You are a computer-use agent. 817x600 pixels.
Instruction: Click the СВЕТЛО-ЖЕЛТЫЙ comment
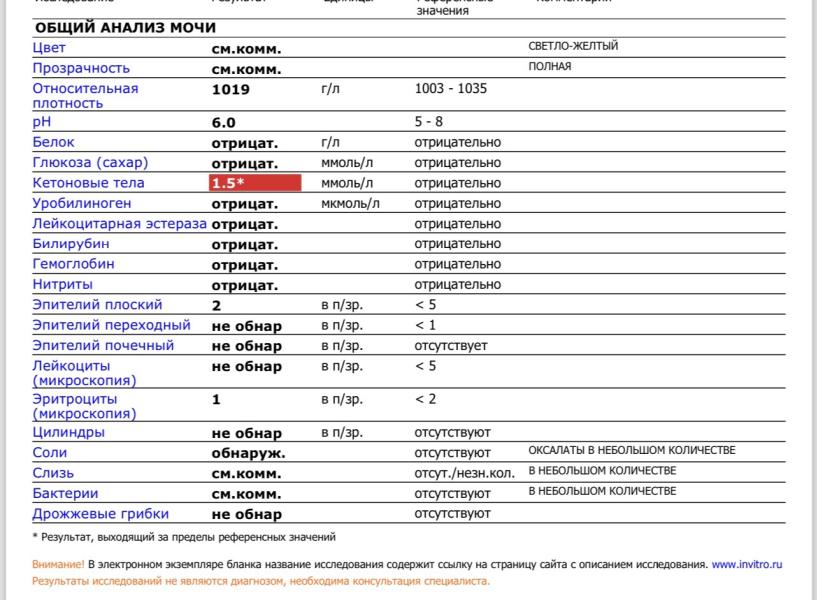click(573, 46)
